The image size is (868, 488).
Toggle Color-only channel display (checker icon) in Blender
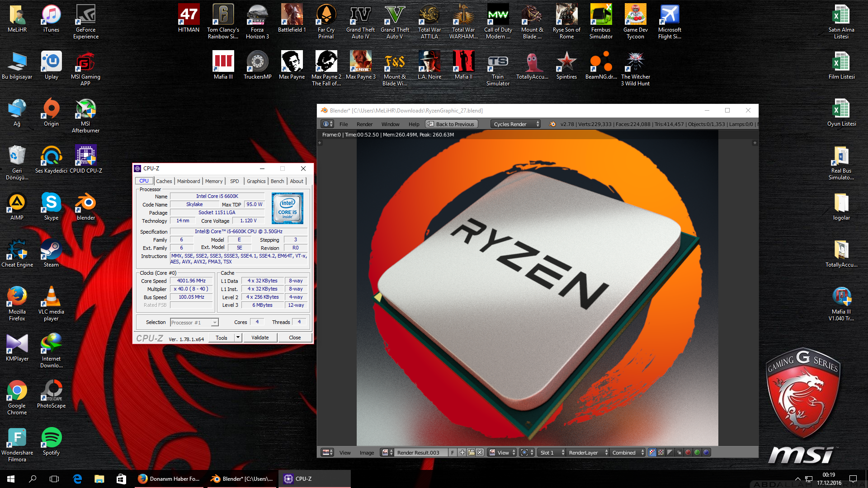pos(661,452)
